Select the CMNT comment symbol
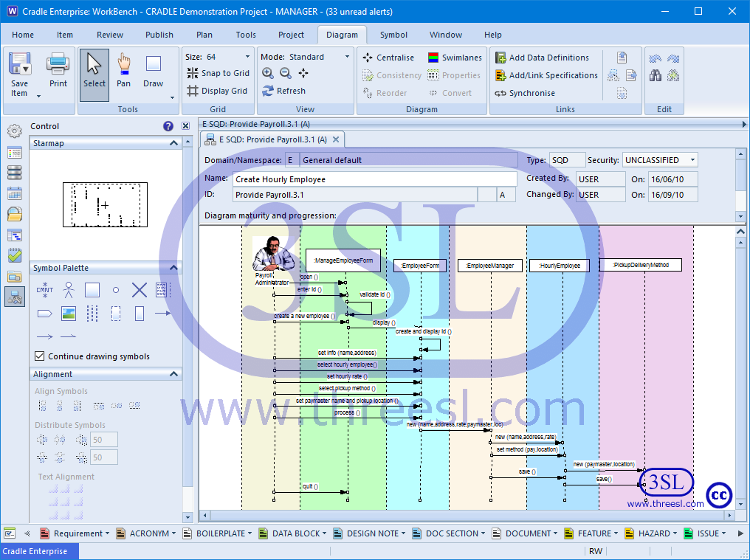 (44, 290)
